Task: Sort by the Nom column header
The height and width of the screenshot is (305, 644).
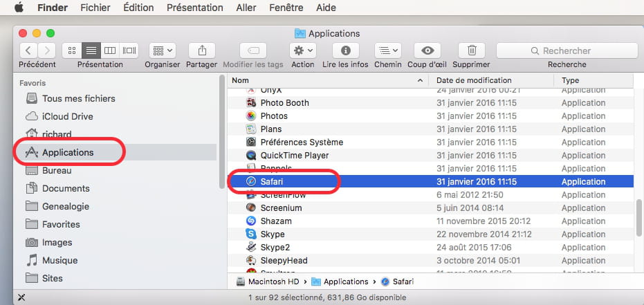Action: click(328, 80)
